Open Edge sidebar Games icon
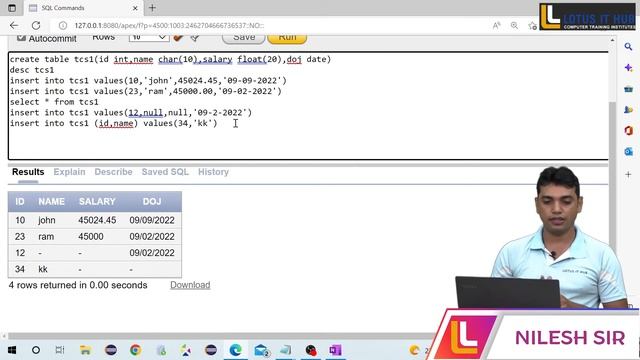Screen dimensions: 640x360 point(628,110)
